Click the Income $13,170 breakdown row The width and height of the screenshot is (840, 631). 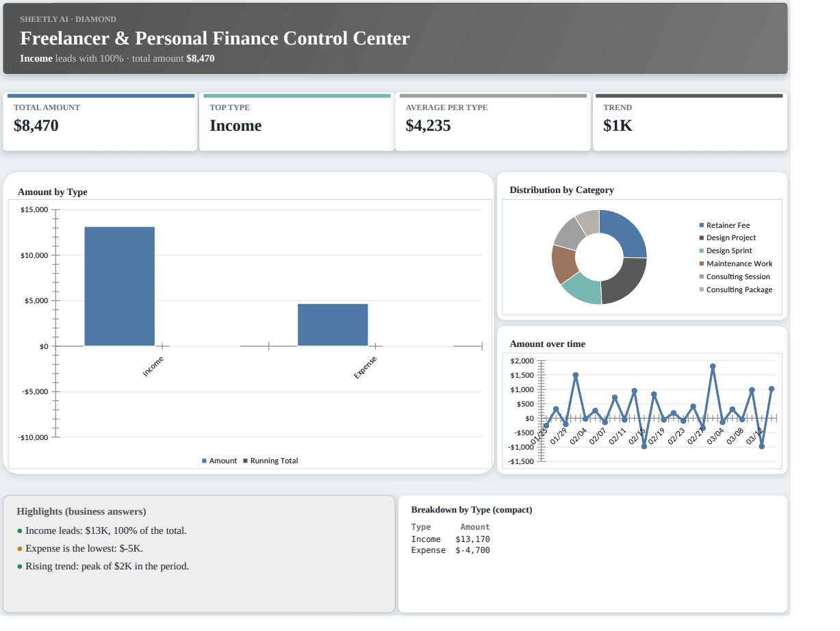coord(450,539)
